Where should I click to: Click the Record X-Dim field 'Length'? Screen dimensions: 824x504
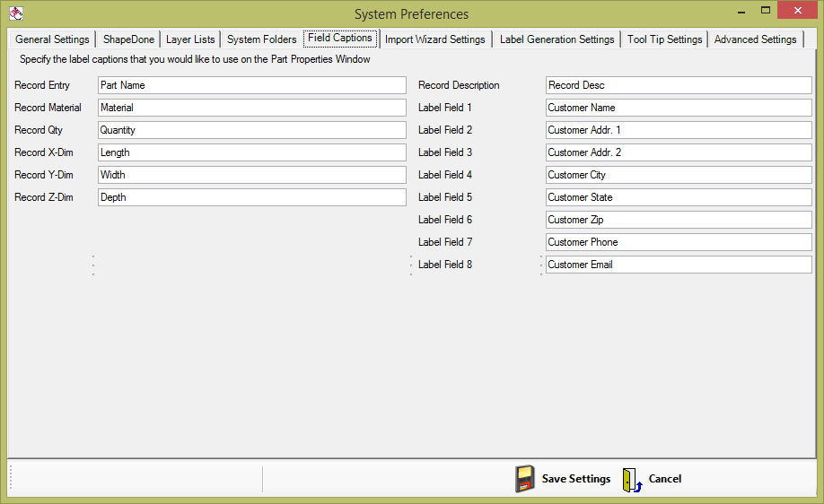[251, 152]
